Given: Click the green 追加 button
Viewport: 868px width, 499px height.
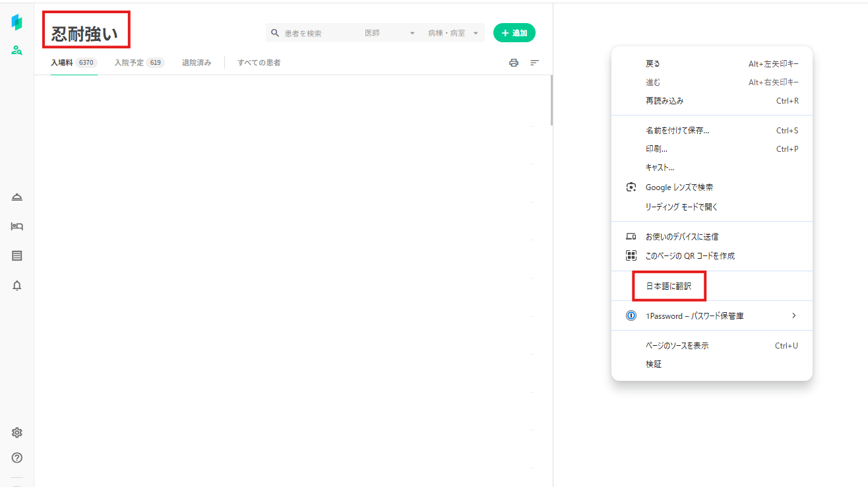Looking at the screenshot, I should [514, 33].
